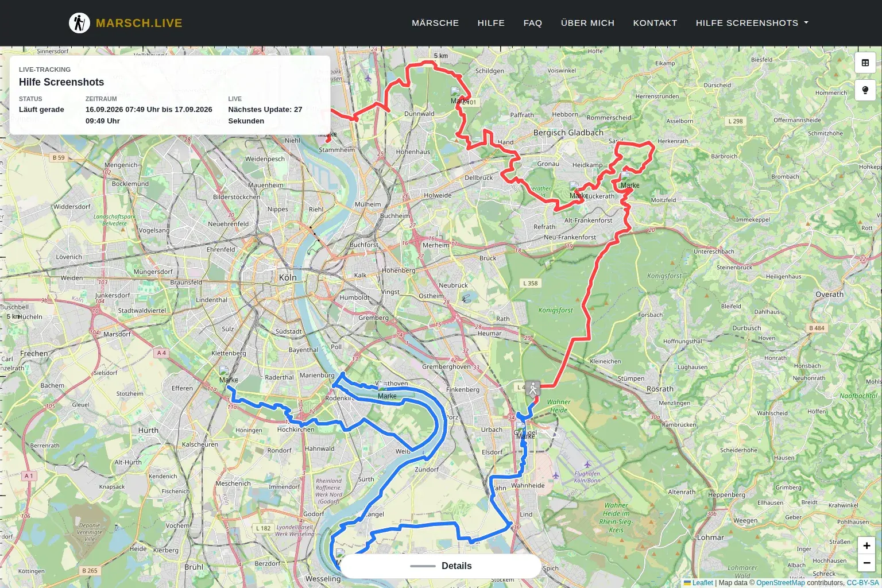Go to the FAQ page
The height and width of the screenshot is (588, 882).
[533, 23]
